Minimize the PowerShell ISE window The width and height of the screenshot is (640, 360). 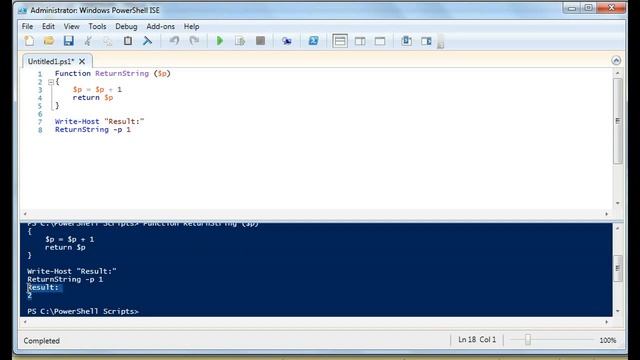(572, 8)
